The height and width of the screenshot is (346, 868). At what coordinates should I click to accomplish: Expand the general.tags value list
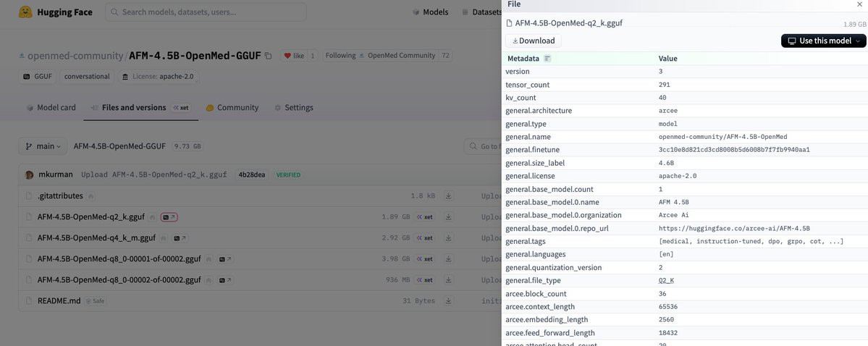pyautogui.click(x=751, y=242)
